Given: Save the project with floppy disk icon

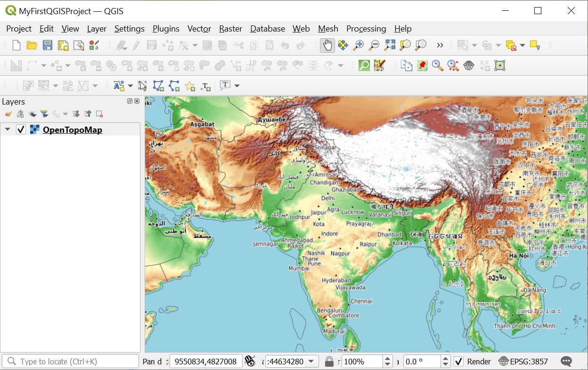Looking at the screenshot, I should pyautogui.click(x=48, y=45).
